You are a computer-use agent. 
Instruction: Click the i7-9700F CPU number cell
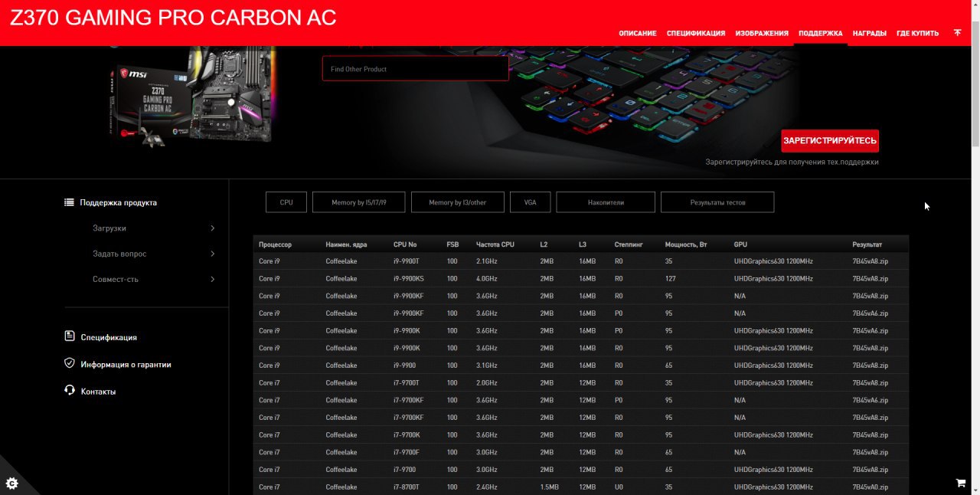click(406, 452)
